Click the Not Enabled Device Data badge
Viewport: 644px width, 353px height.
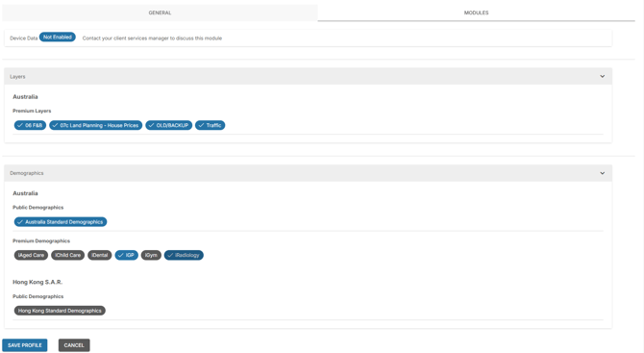(x=58, y=37)
